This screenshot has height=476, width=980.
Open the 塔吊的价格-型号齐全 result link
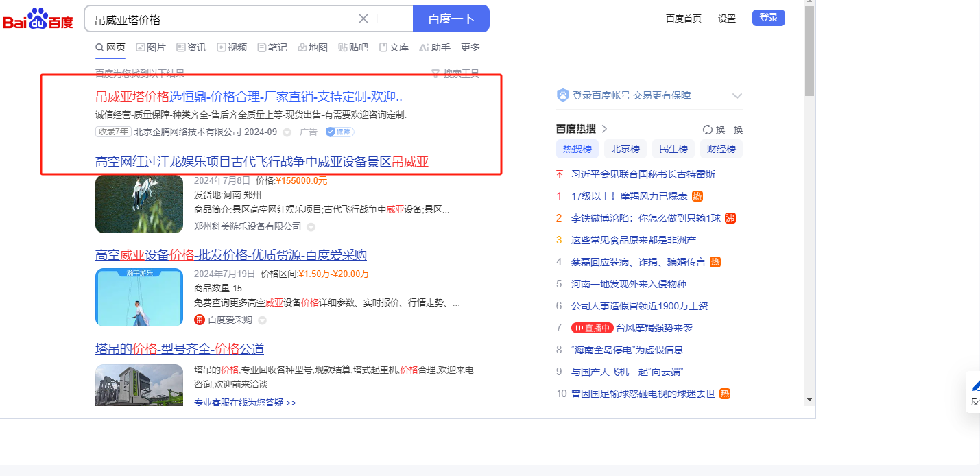(x=180, y=348)
